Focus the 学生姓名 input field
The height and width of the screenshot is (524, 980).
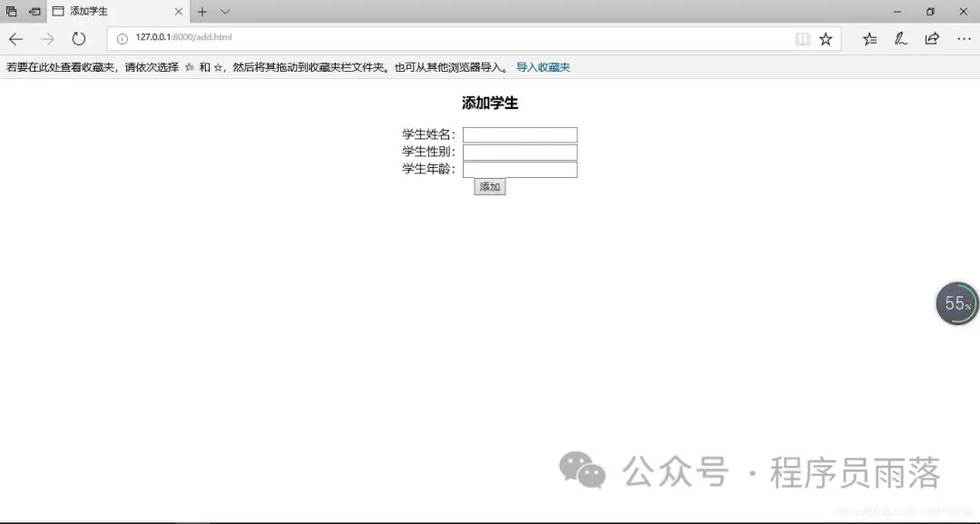click(x=520, y=135)
